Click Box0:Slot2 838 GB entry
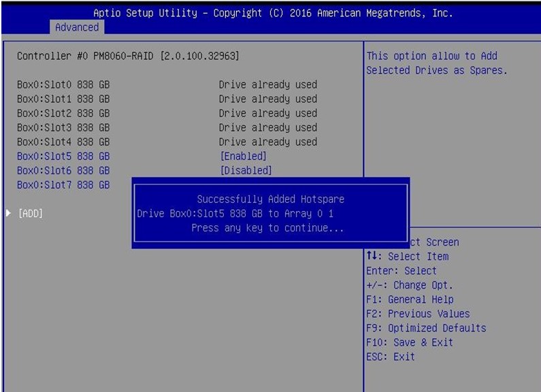 pyautogui.click(x=63, y=114)
